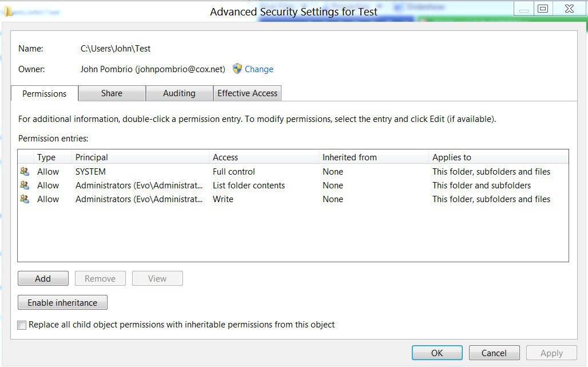Viewport: 588px width, 367px height.
Task: Select the Permissions tab
Action: click(x=44, y=93)
